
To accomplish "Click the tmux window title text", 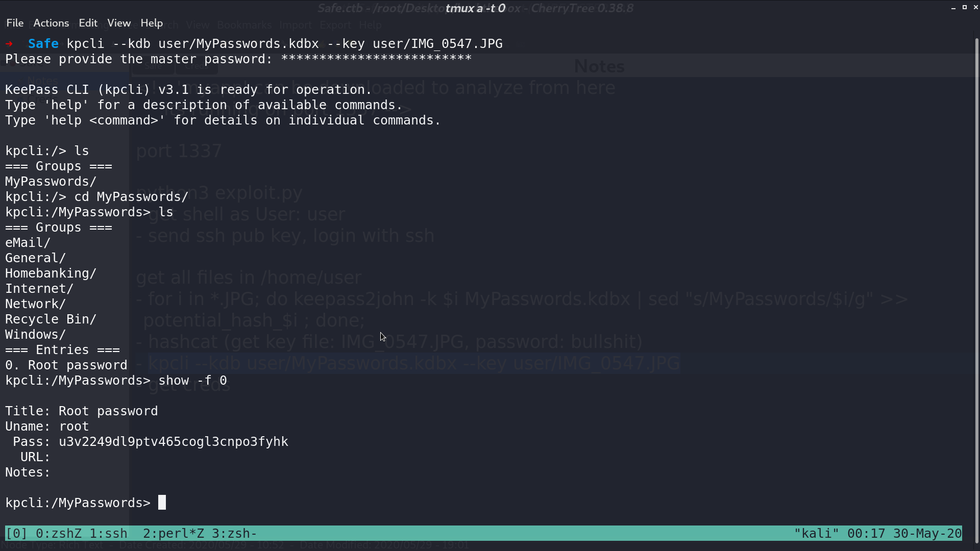I will point(475,8).
